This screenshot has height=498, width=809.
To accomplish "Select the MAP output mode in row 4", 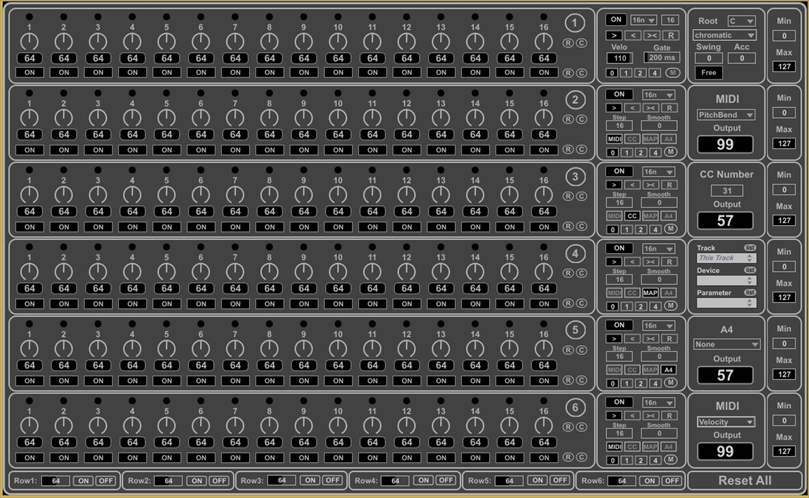I will pyautogui.click(x=650, y=292).
